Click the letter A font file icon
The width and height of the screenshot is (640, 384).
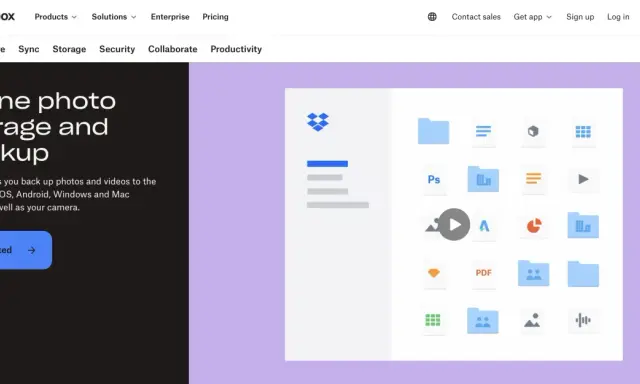(x=484, y=226)
